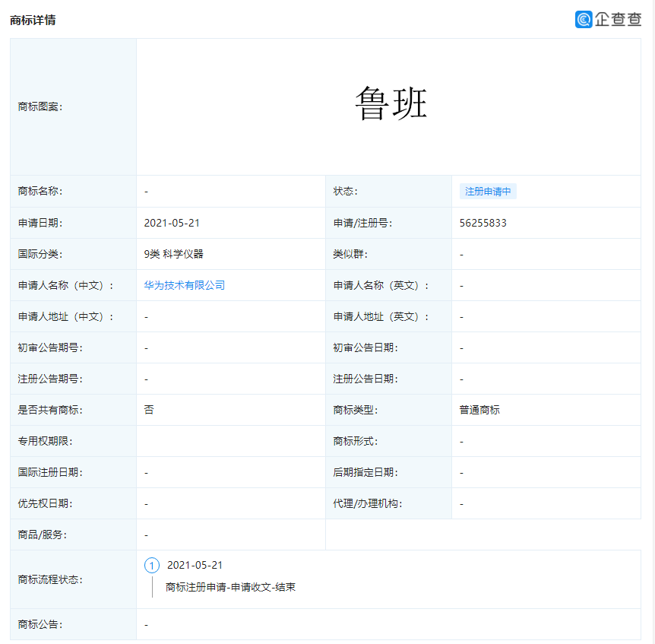The width and height of the screenshot is (655, 644).
Task: Click the 企查查 blue logo icon
Action: [x=584, y=20]
